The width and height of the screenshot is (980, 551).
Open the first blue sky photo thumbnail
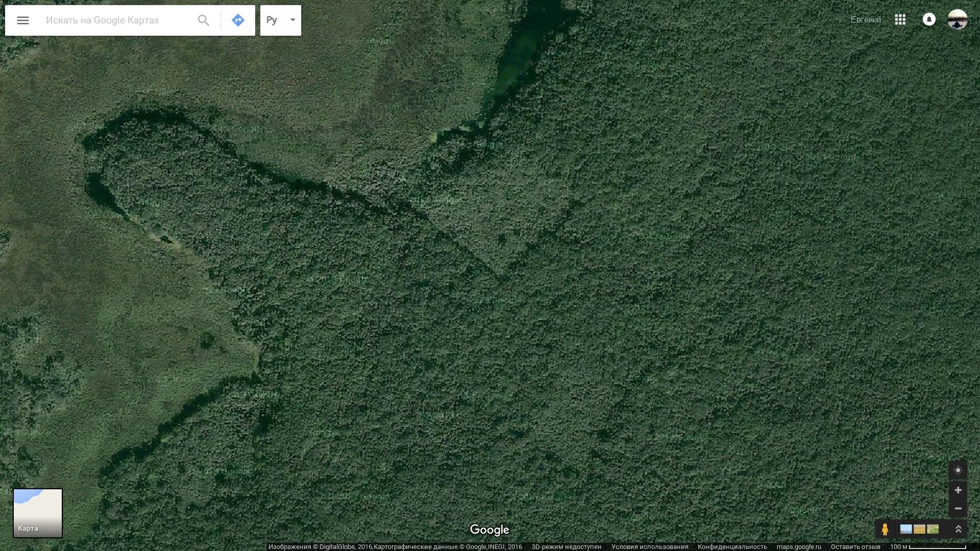click(906, 529)
